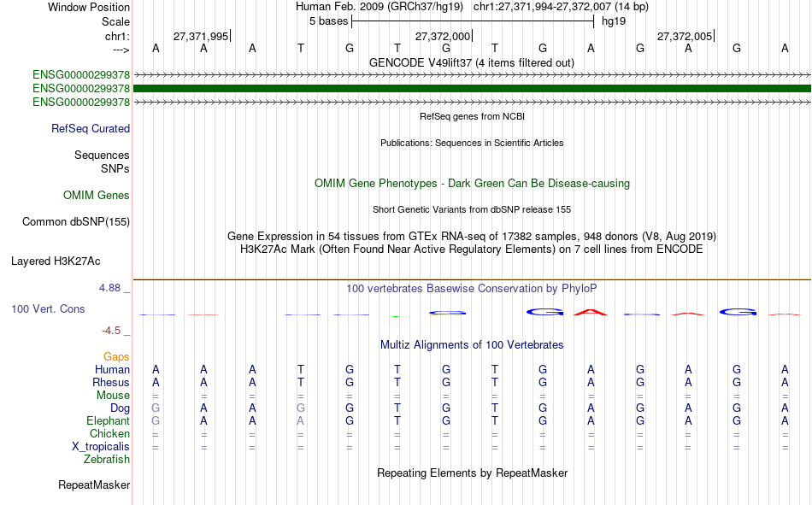The width and height of the screenshot is (812, 505).
Task: Select the orange Gaps label
Action: 116,356
